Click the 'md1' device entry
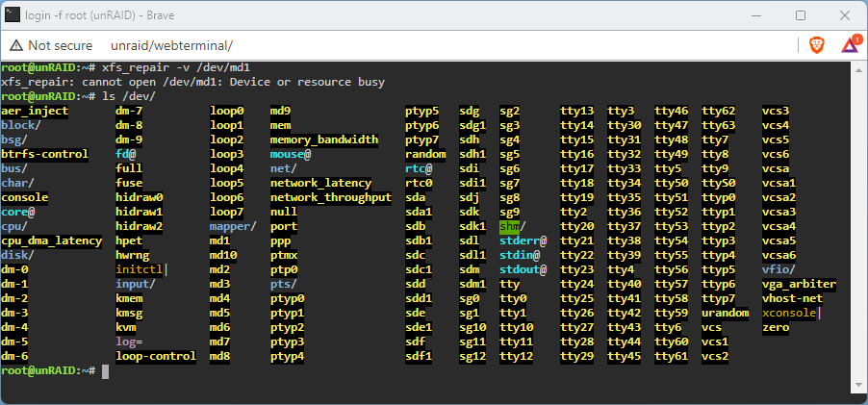868x405 pixels. [x=219, y=240]
